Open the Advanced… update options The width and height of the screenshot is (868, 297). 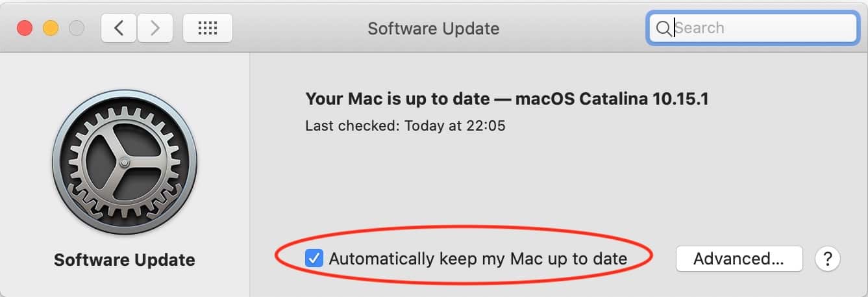pos(739,259)
